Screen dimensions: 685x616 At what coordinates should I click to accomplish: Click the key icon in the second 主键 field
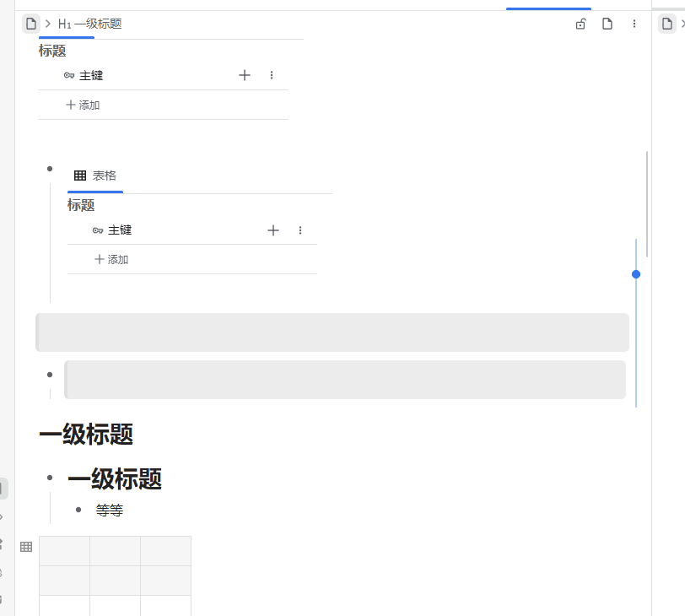click(98, 230)
